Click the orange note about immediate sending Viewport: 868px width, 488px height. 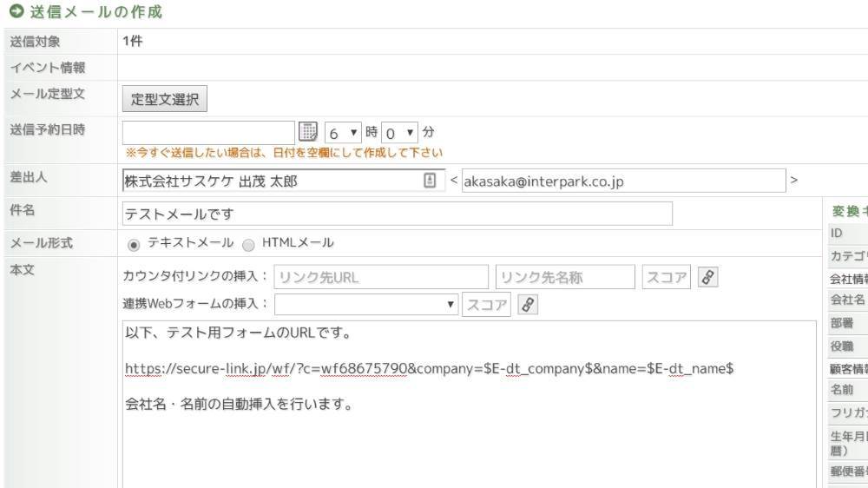pos(284,152)
